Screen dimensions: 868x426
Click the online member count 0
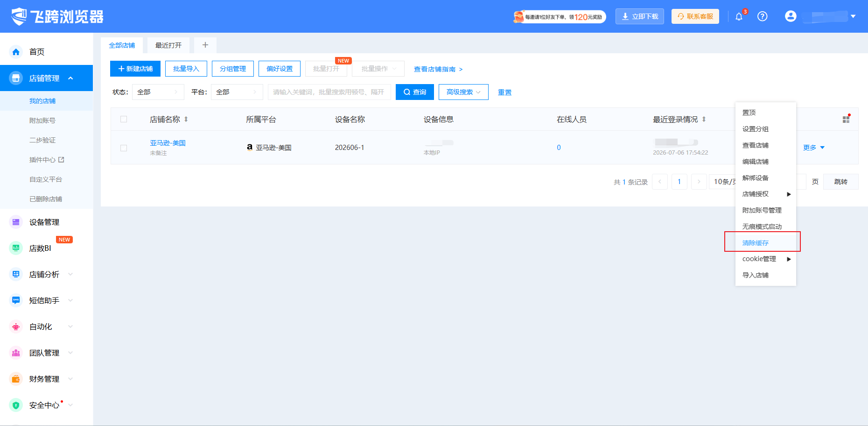coord(559,148)
